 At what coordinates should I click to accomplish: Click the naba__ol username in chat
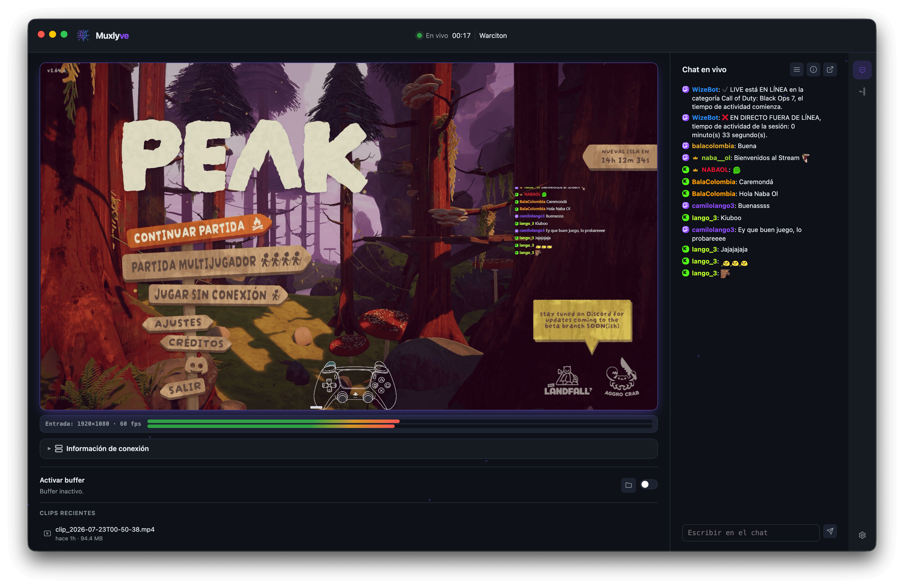pyautogui.click(x=716, y=158)
